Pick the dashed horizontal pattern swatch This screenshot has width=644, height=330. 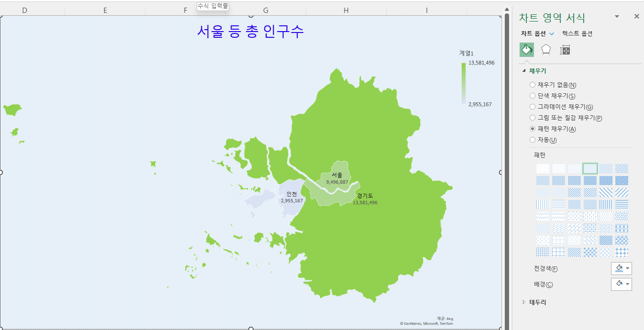point(575,216)
